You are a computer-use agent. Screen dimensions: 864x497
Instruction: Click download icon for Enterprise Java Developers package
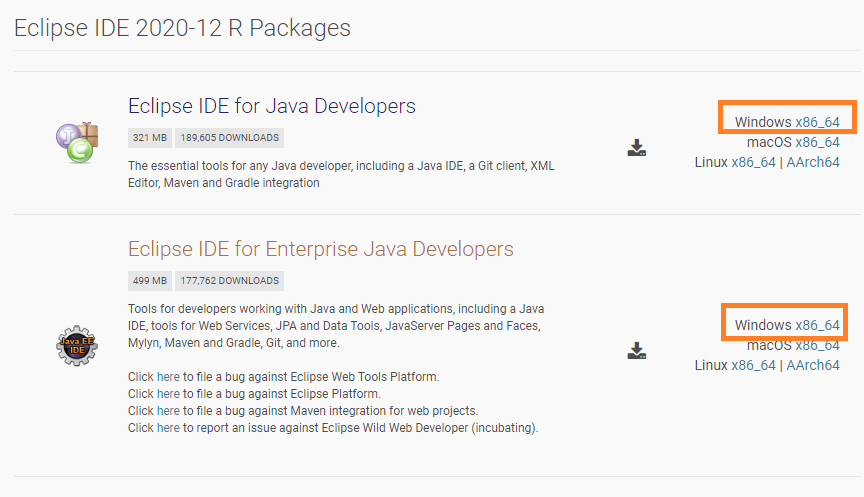636,350
